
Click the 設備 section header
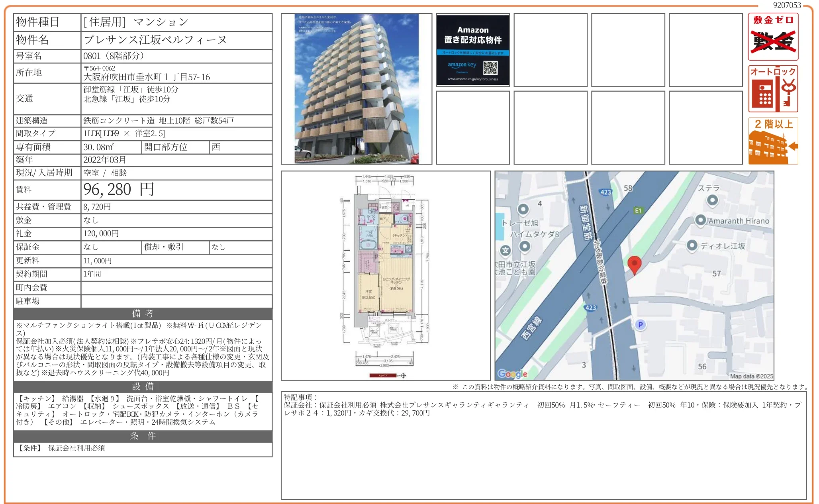[x=143, y=386]
